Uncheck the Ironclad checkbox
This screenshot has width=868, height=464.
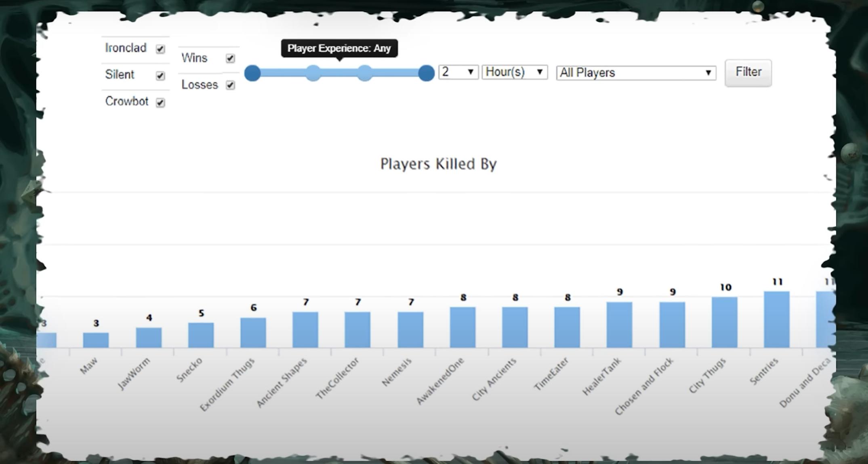[x=160, y=49]
